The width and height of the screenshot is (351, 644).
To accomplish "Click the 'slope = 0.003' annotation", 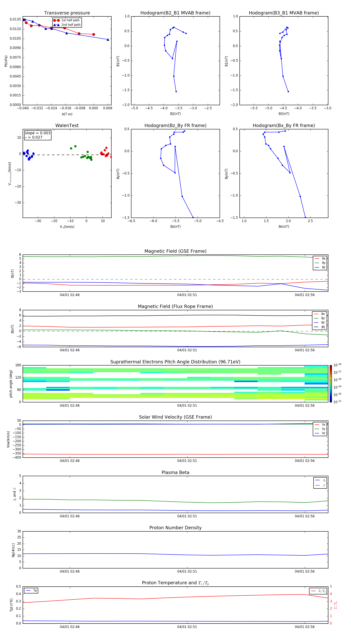I will click(37, 133).
